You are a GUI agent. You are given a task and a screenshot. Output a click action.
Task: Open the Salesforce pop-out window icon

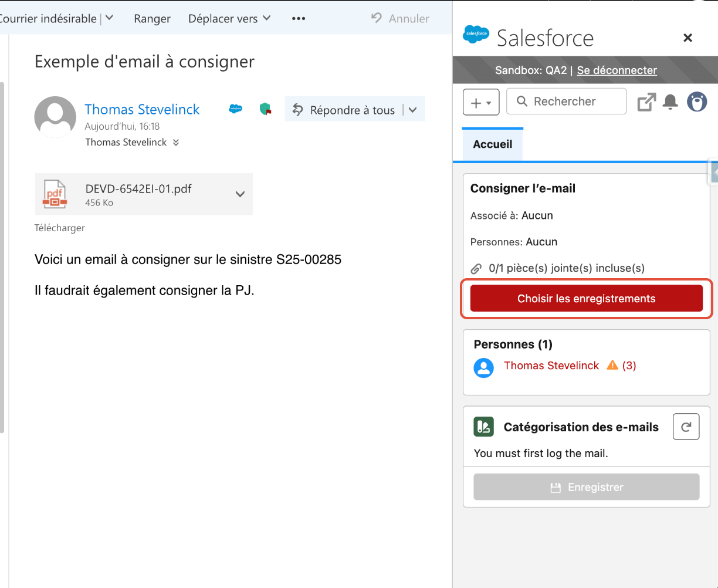tap(646, 102)
